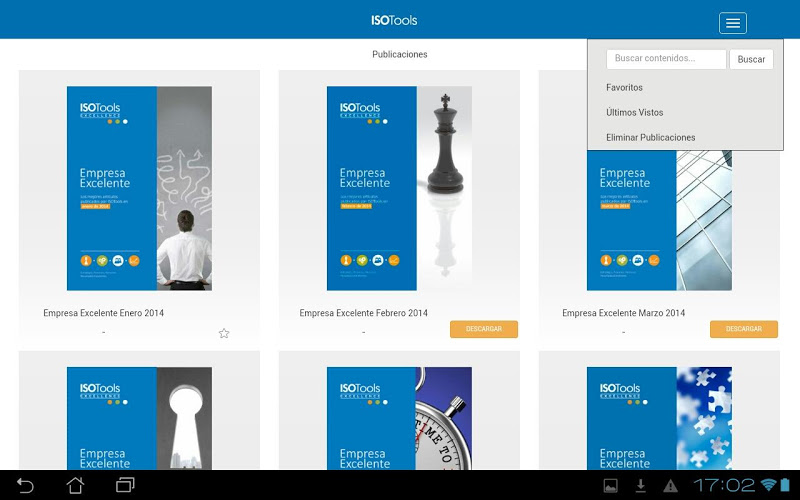The width and height of the screenshot is (800, 500).
Task: Open the Marzo 2014 glass building cover
Action: click(659, 220)
